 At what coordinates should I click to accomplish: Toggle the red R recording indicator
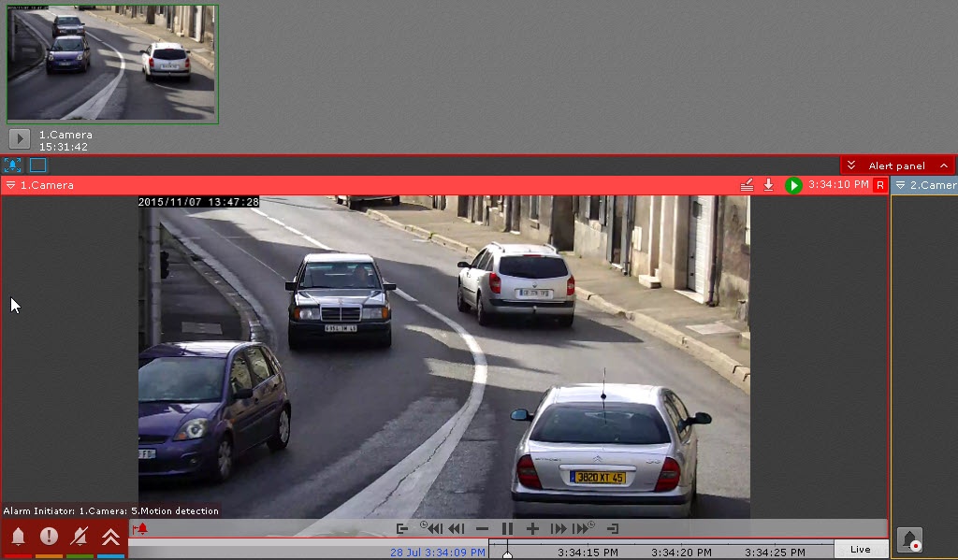(879, 185)
